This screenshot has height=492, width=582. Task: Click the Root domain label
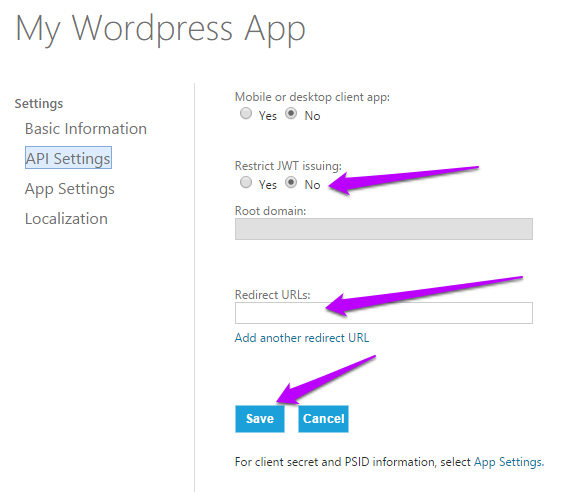pyautogui.click(x=271, y=211)
